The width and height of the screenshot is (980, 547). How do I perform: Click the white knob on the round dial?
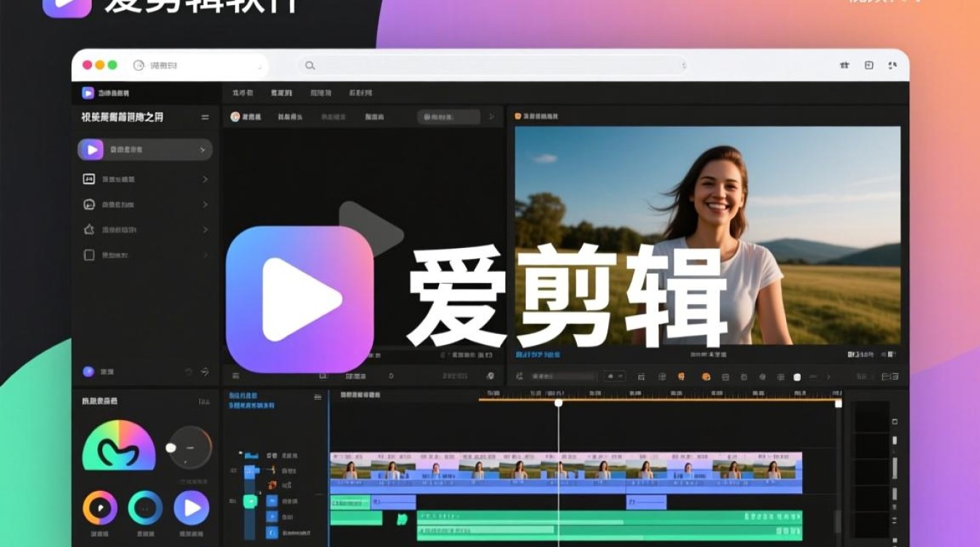point(171,447)
